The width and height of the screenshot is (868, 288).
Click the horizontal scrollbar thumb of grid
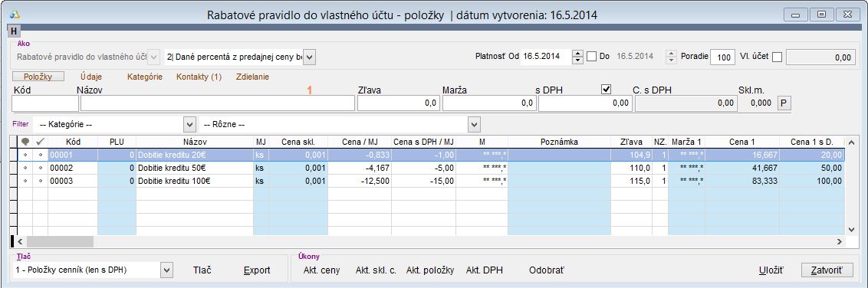point(60,241)
